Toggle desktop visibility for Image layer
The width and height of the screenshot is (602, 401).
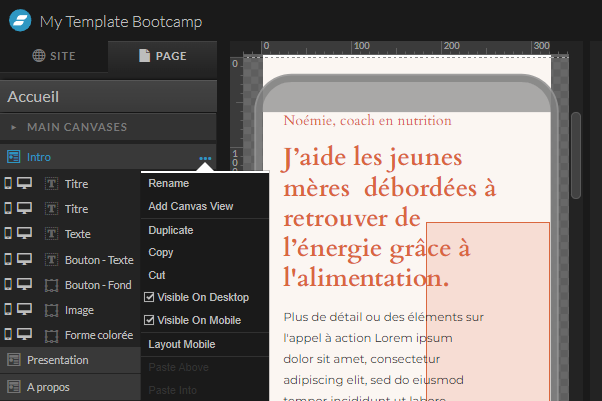click(24, 309)
